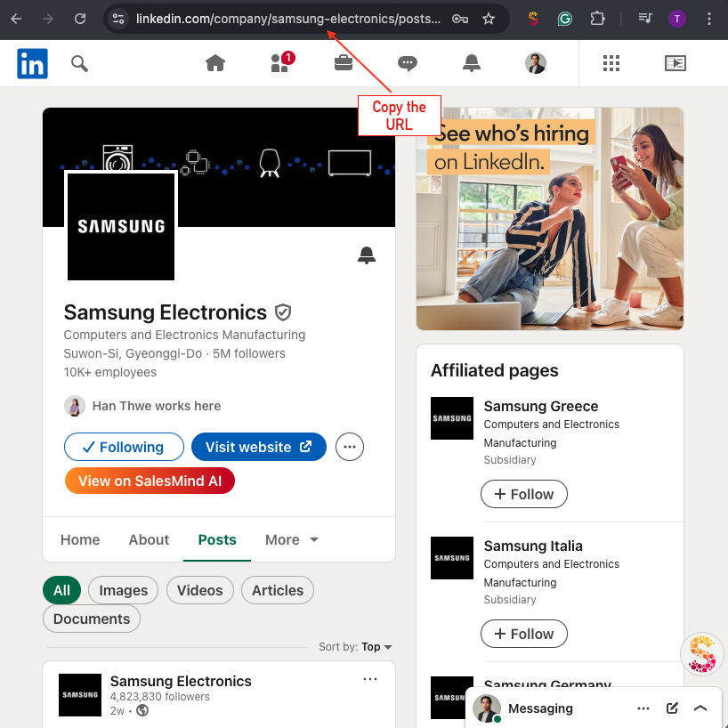Open LinkedIn Home via house icon
Screen dimensions: 728x728
point(214,63)
